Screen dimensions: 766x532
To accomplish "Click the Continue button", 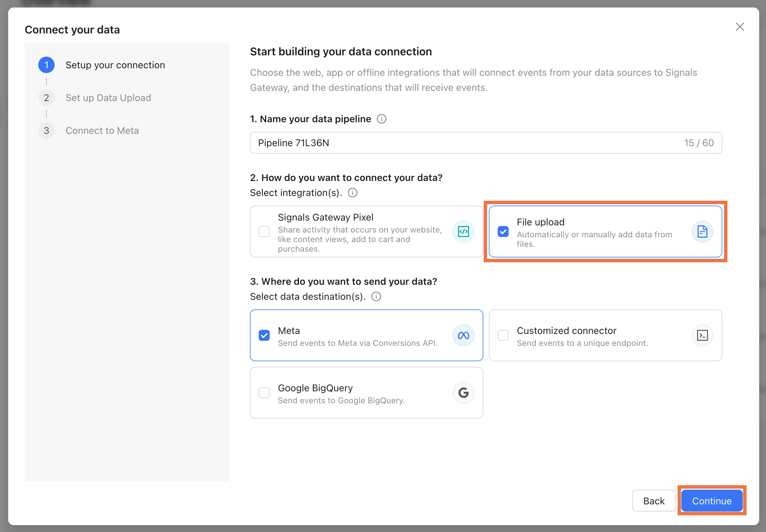I will tap(712, 501).
